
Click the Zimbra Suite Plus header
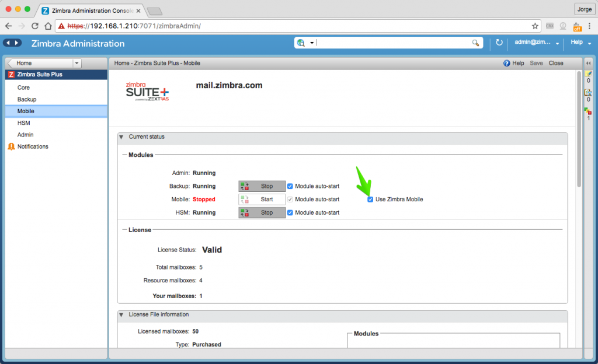pyautogui.click(x=57, y=75)
